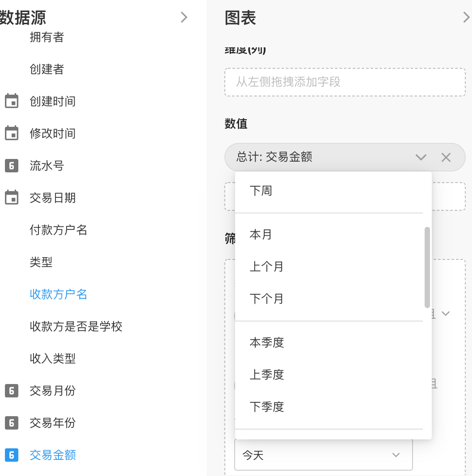Select the 下周 option

click(x=260, y=191)
